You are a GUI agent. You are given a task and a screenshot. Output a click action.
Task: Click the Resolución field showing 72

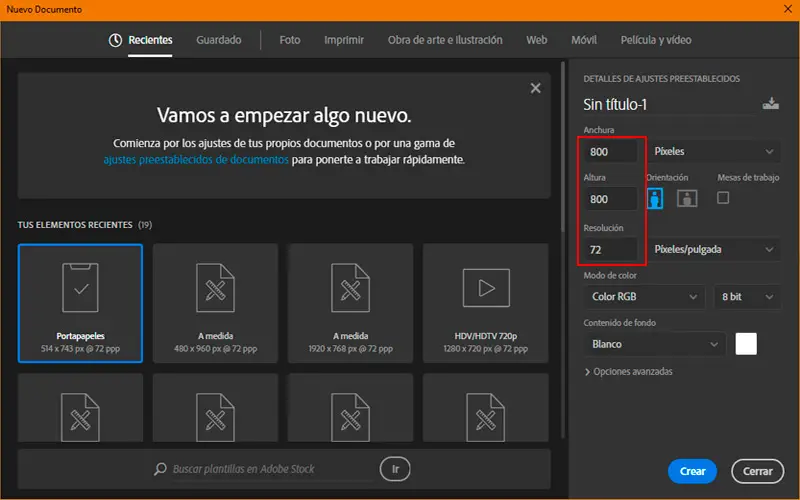610,249
